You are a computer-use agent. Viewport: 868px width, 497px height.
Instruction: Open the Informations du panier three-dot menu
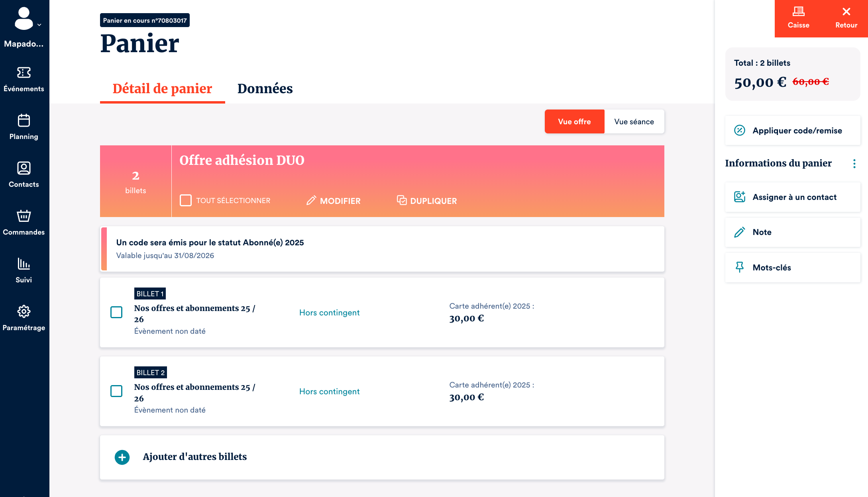tap(854, 164)
